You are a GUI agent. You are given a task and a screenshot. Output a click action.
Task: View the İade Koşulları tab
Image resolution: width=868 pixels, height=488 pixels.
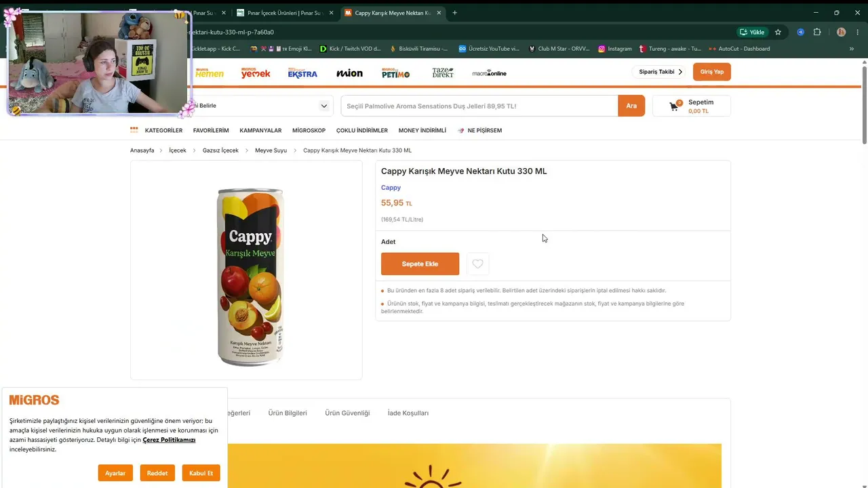tap(408, 413)
